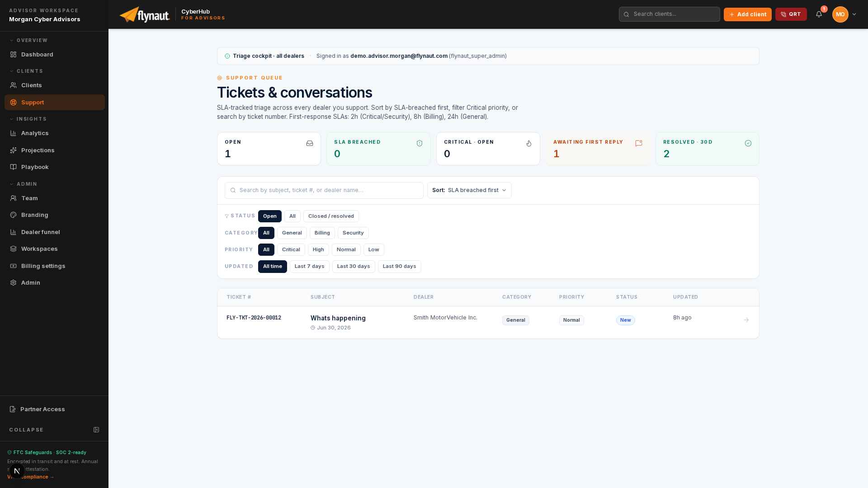
Task: Filter priority by Low
Action: (374, 250)
